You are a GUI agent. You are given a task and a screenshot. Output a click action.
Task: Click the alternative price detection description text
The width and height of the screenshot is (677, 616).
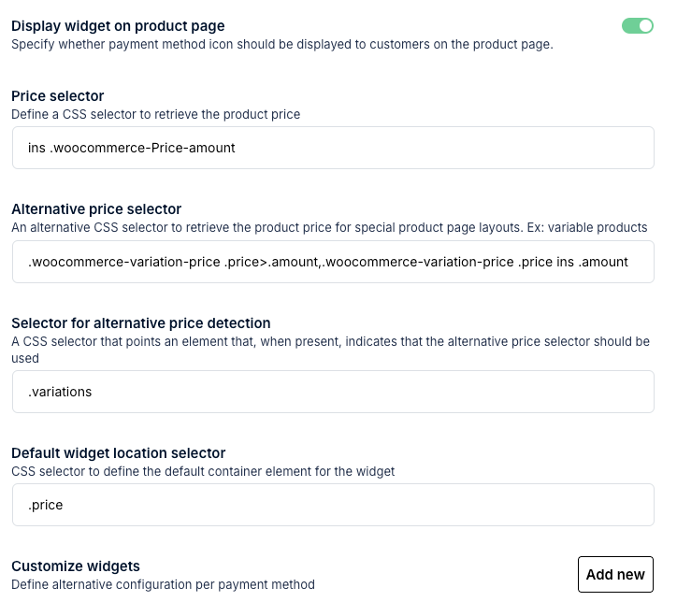tap(330, 350)
